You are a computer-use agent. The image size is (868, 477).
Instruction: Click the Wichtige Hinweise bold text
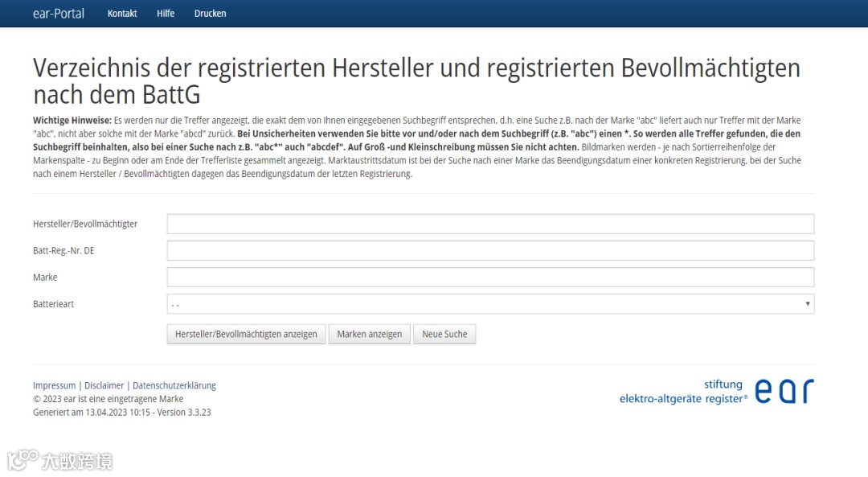pos(72,120)
